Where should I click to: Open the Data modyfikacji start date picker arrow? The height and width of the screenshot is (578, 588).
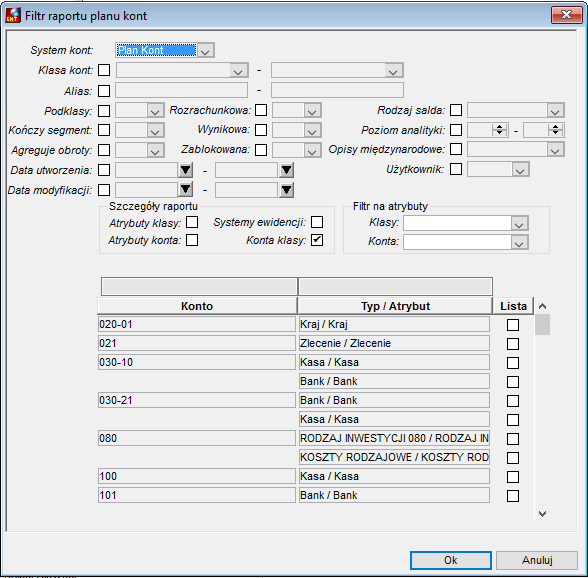click(185, 190)
